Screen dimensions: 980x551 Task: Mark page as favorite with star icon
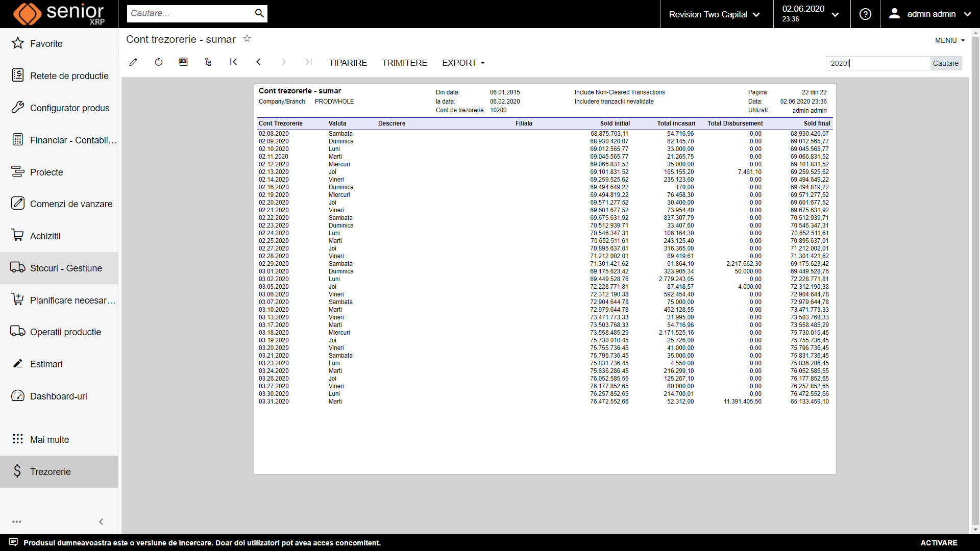pos(247,39)
